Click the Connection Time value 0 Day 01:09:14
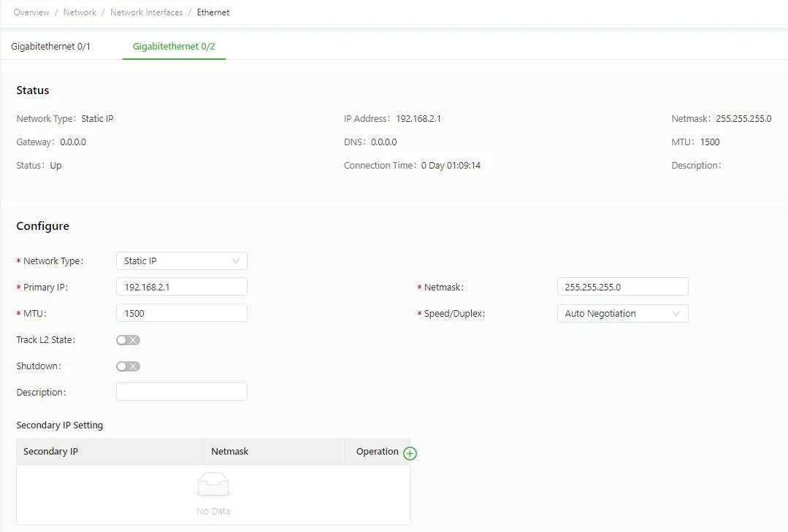The height and width of the screenshot is (532, 788). click(451, 165)
